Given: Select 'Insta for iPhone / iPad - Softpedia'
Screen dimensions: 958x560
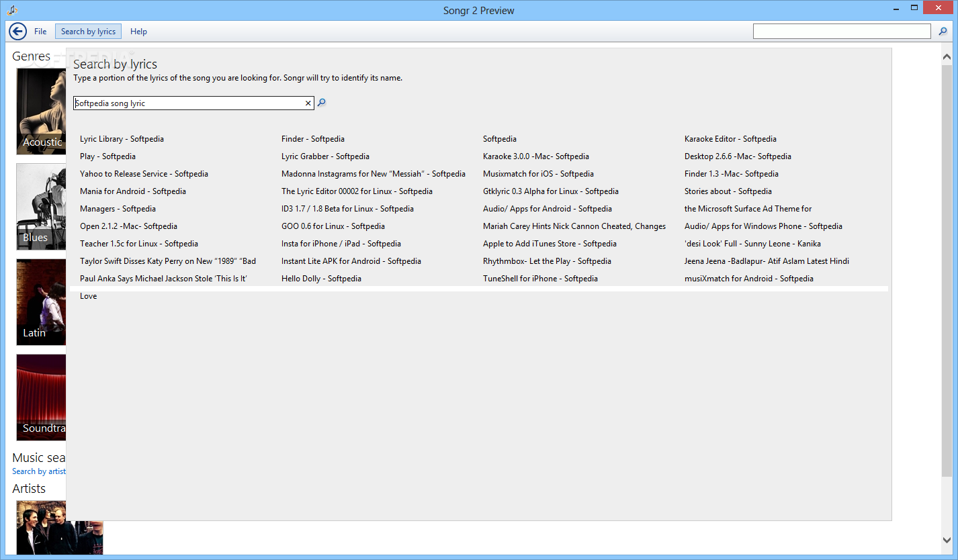Looking at the screenshot, I should click(341, 244).
